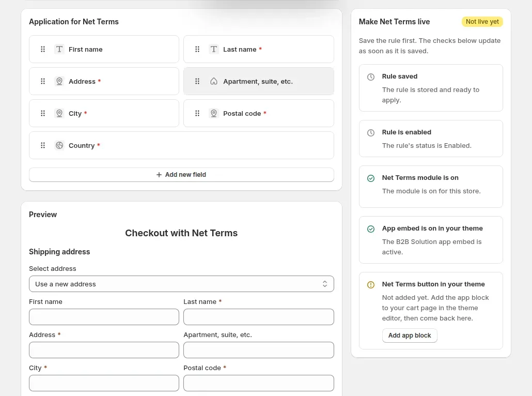Focus the preview Postal code input
Image resolution: width=532 pixels, height=396 pixels.
pyautogui.click(x=259, y=383)
